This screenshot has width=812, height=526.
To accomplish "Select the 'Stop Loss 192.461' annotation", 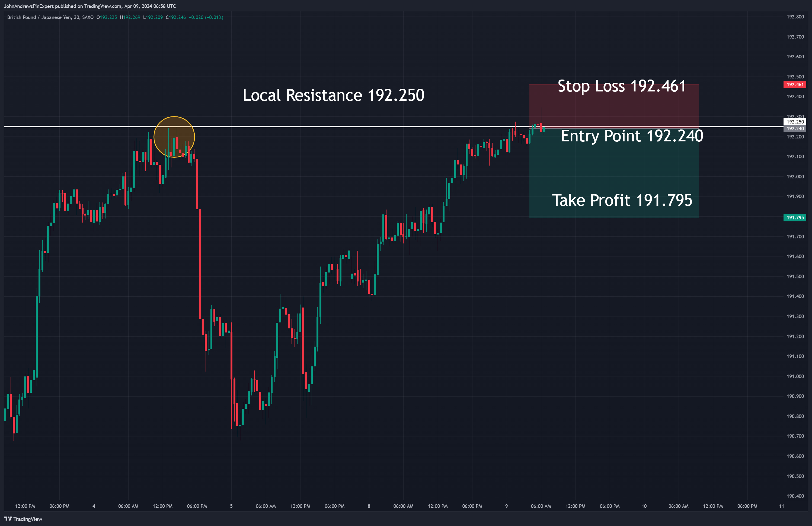I will pos(622,86).
